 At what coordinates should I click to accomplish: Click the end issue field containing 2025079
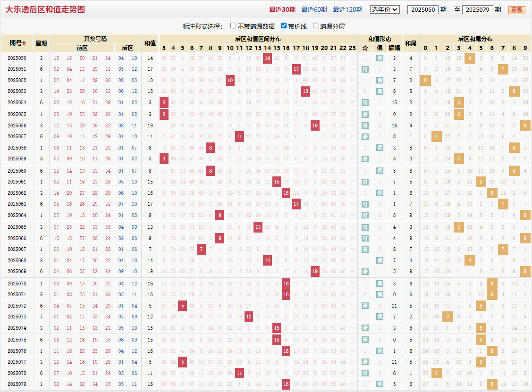477,9
